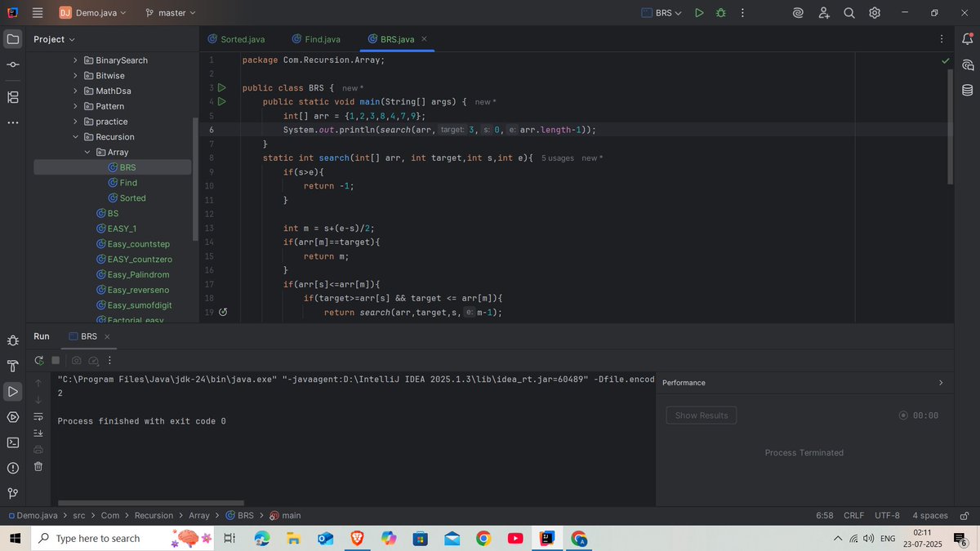The height and width of the screenshot is (551, 980).
Task: Click the CRLF line separator setting
Action: click(x=853, y=515)
